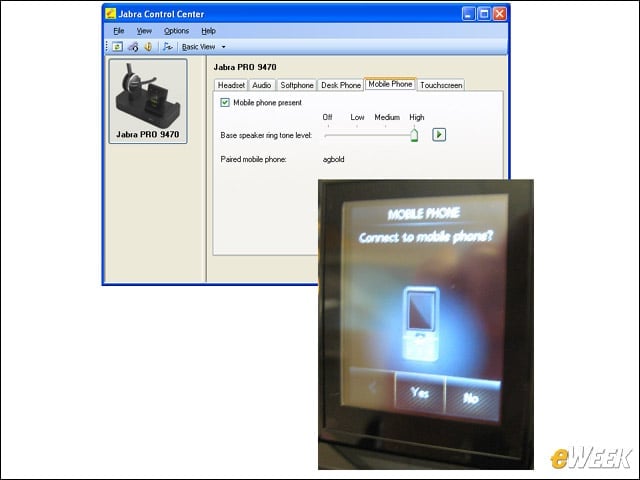Click the green refresh toolbar icon
The image size is (640, 480).
point(117,47)
